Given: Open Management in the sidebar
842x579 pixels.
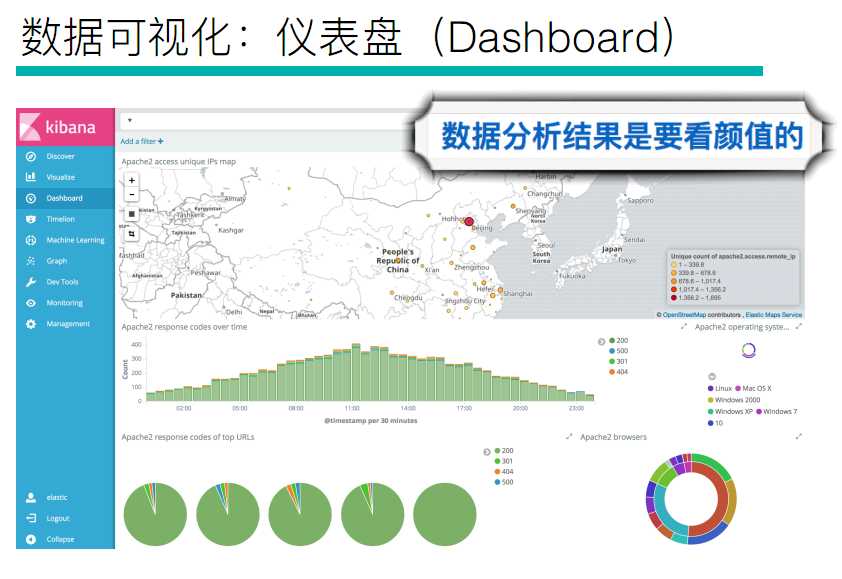Looking at the screenshot, I should (68, 324).
